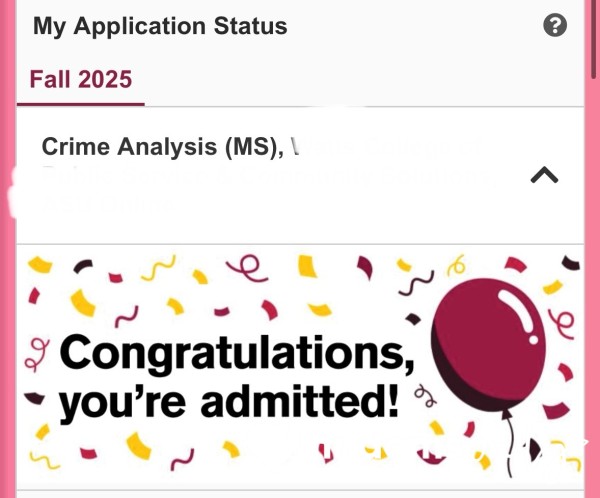Image resolution: width=600 pixels, height=498 pixels.
Task: Click the empty header area beside Application Status
Action: click(413, 26)
